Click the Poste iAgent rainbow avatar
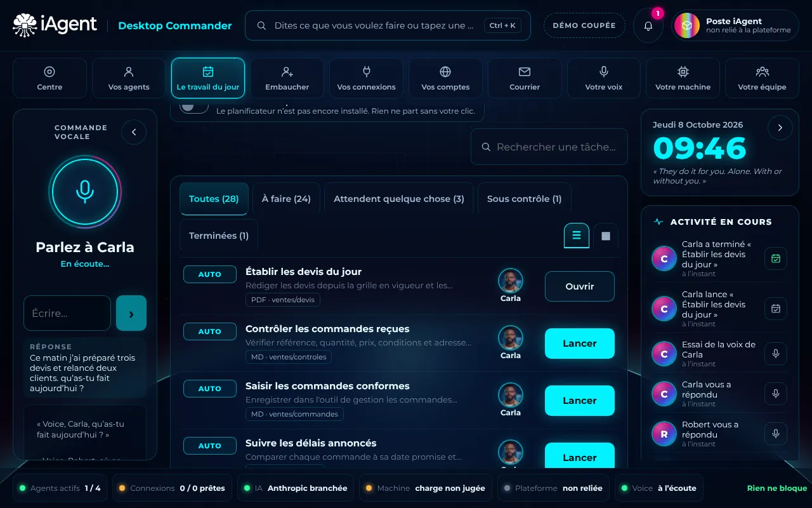The height and width of the screenshot is (508, 812). click(686, 25)
